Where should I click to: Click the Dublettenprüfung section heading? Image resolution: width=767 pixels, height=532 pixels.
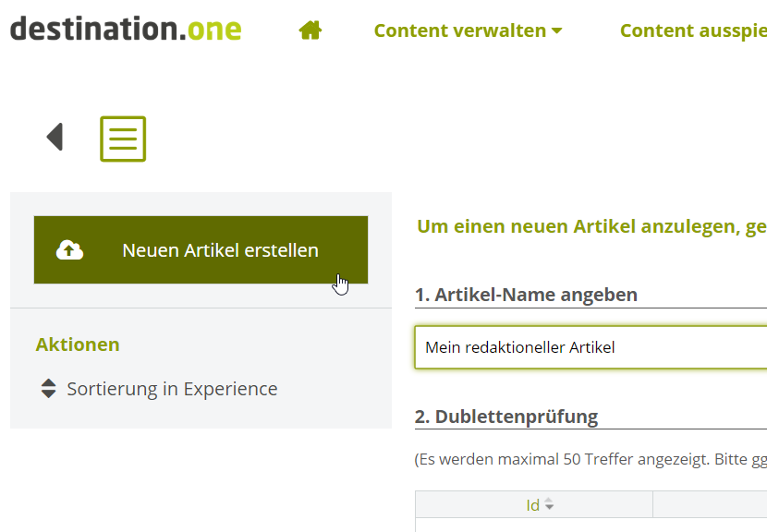pyautogui.click(x=506, y=417)
